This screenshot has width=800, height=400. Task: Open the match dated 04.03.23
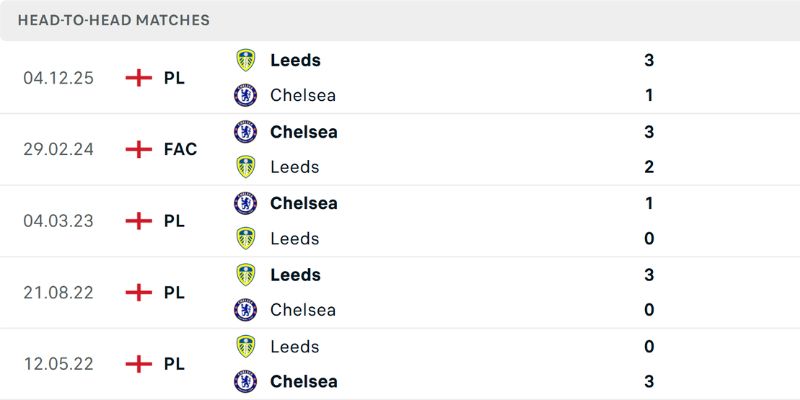(58, 221)
